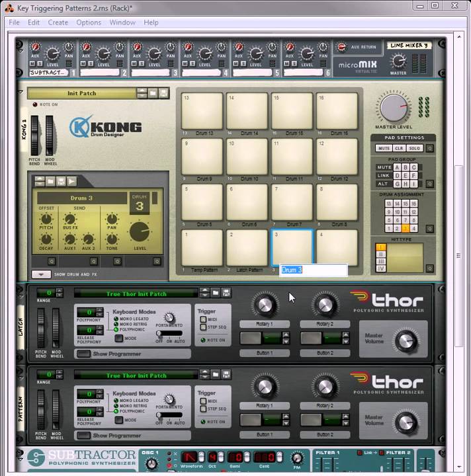Open Quick Edit for Pad Group

pyautogui.click(x=429, y=184)
